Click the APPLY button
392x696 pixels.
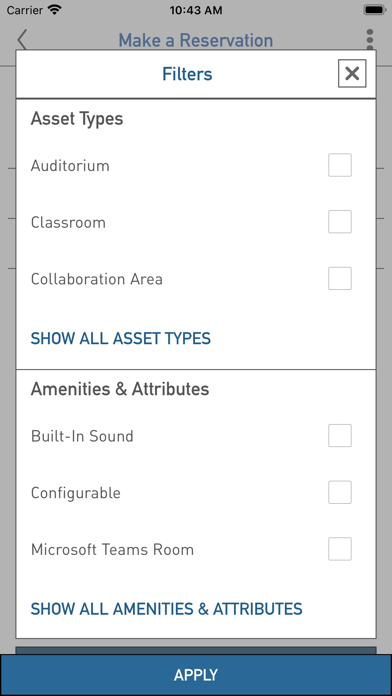196,675
